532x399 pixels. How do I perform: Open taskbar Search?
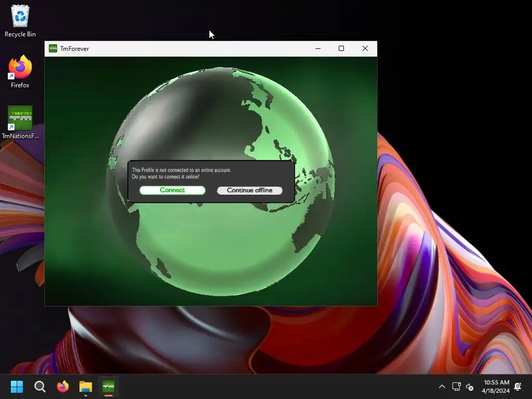[x=39, y=387]
